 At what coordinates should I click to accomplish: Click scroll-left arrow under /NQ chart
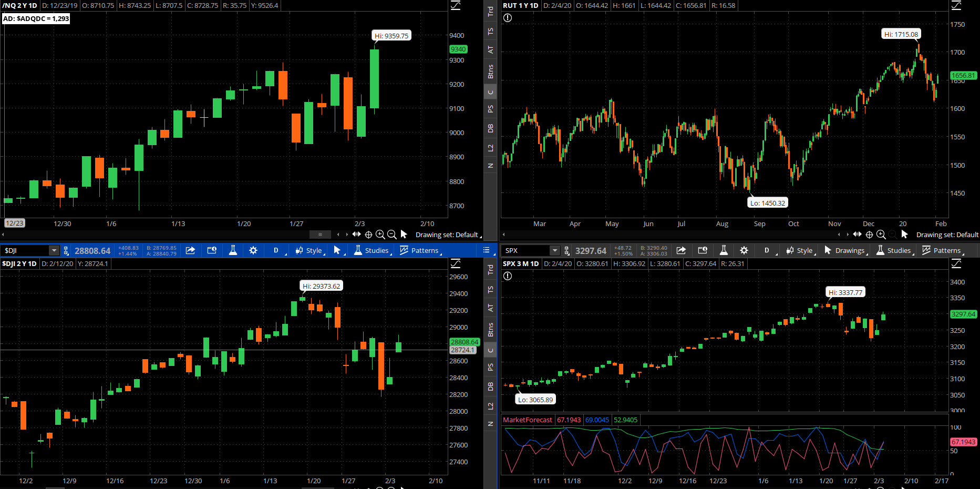338,235
